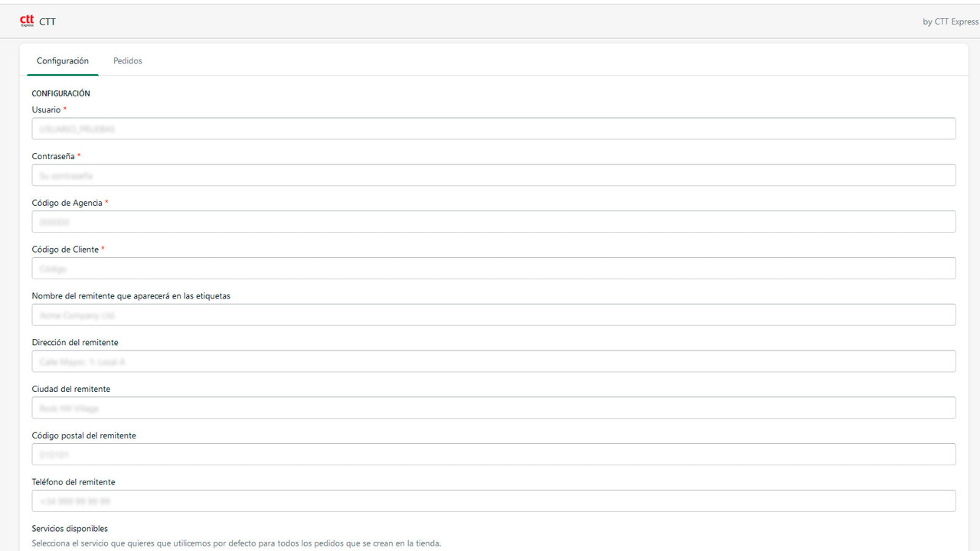Switch to the Pedidos tab

coord(127,60)
